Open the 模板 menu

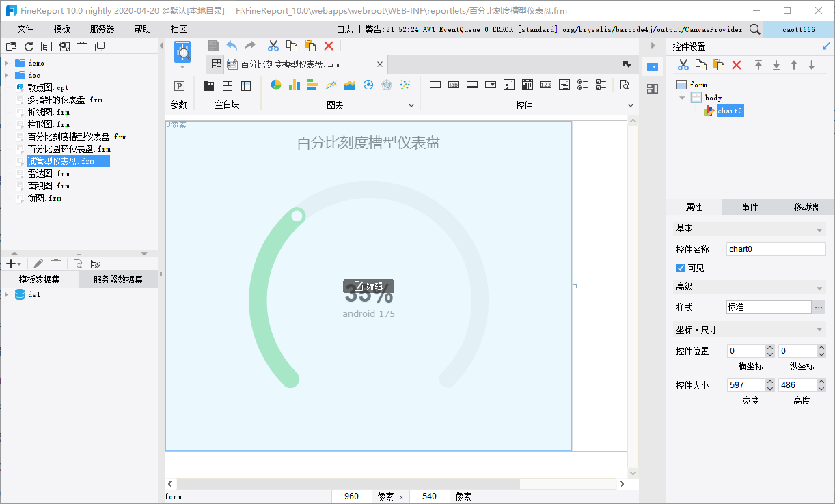(x=62, y=29)
